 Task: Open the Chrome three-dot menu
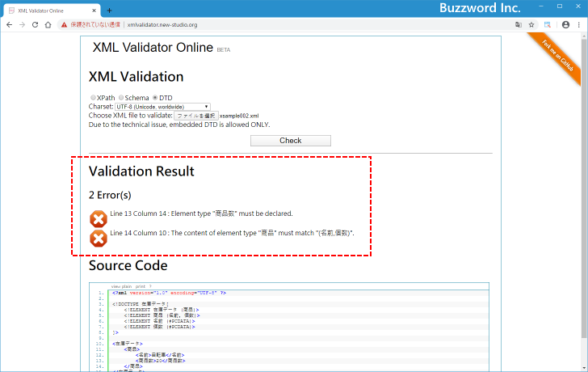click(579, 25)
